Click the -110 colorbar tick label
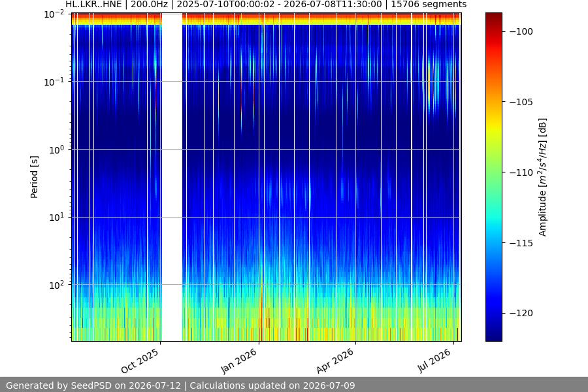 point(521,172)
